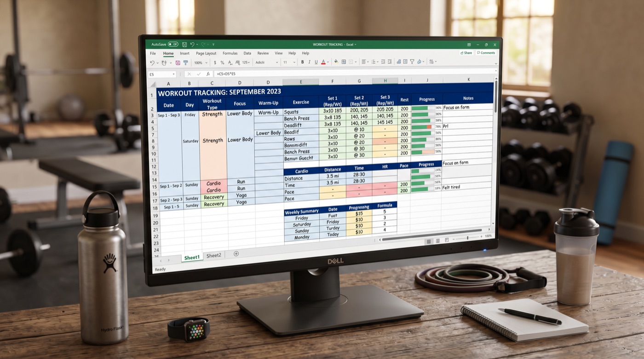Click the Redo arrow in title bar

coord(203,44)
